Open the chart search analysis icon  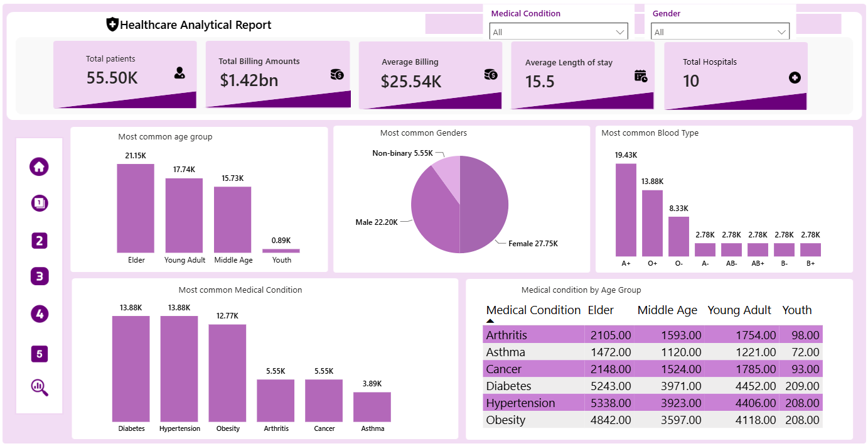tap(39, 388)
